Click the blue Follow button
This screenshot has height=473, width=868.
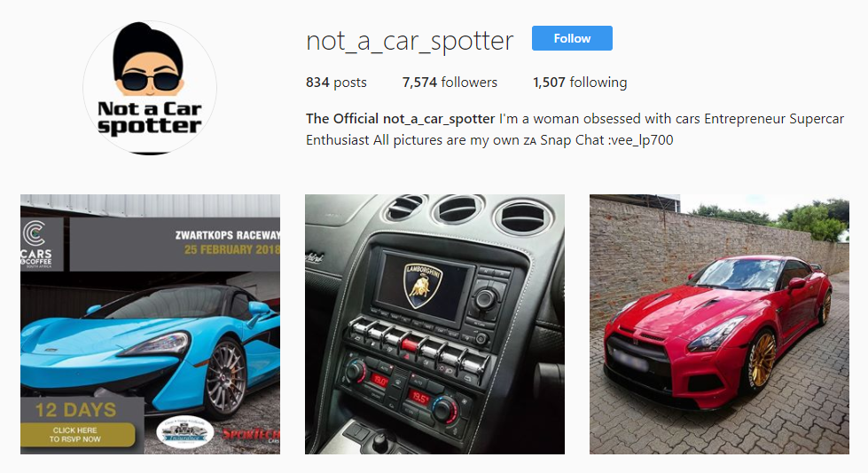pyautogui.click(x=572, y=38)
